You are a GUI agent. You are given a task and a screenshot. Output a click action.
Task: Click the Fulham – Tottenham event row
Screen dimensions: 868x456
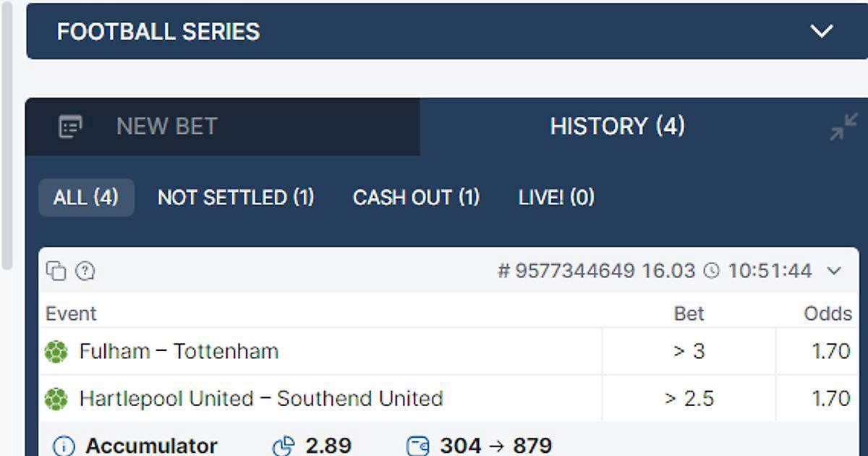tap(448, 352)
